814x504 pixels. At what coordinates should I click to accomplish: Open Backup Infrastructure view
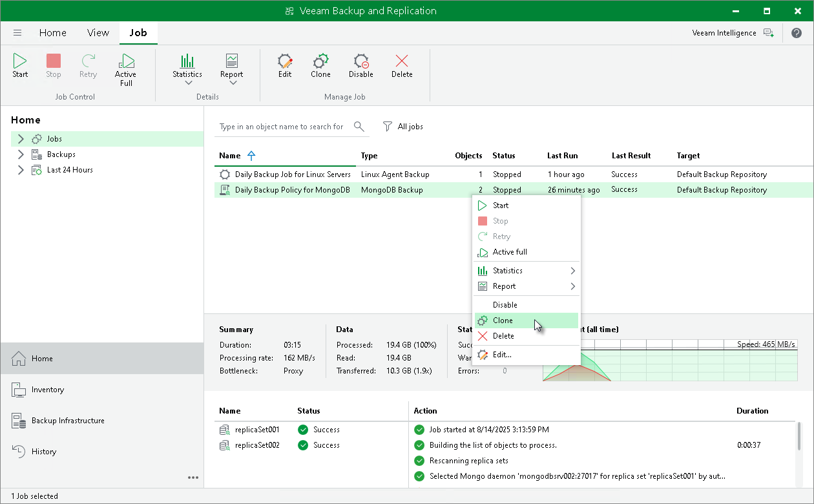pos(68,420)
